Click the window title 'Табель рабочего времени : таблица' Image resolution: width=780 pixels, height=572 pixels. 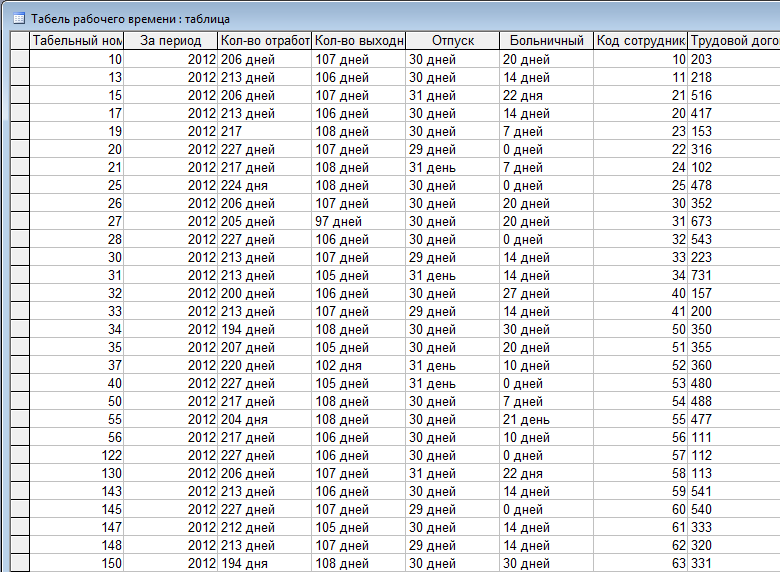pos(130,19)
